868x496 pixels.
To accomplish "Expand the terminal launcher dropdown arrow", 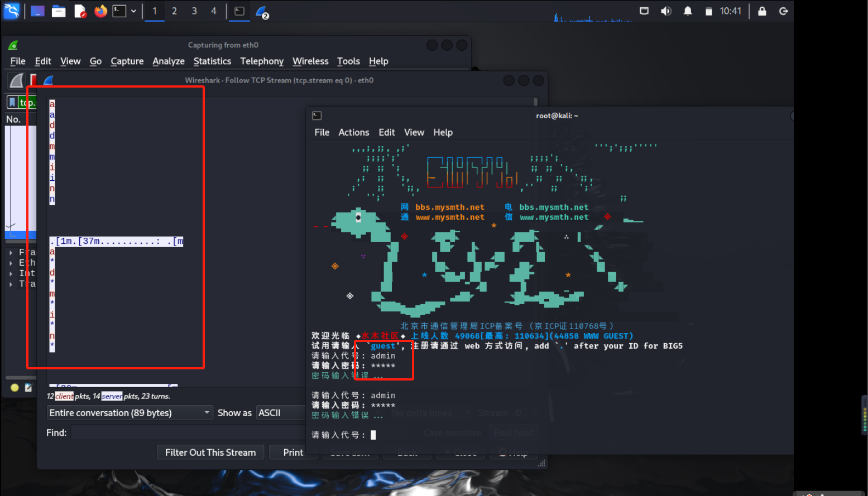I will point(133,11).
